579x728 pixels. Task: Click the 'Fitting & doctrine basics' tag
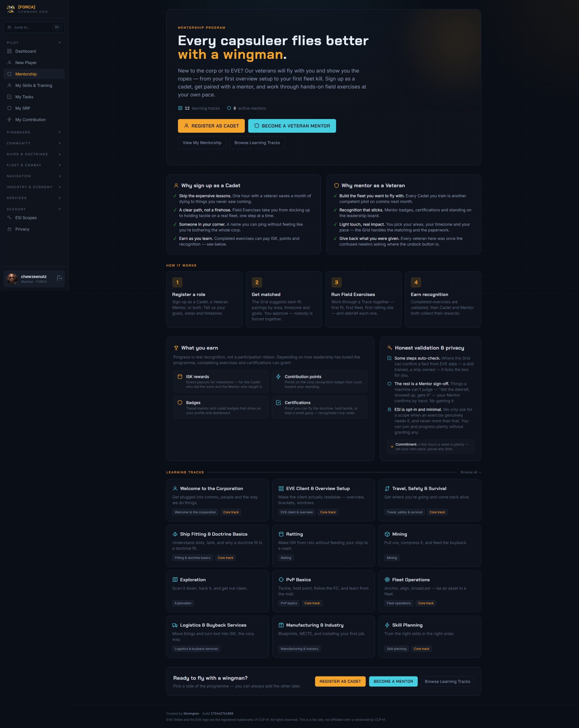pyautogui.click(x=193, y=558)
